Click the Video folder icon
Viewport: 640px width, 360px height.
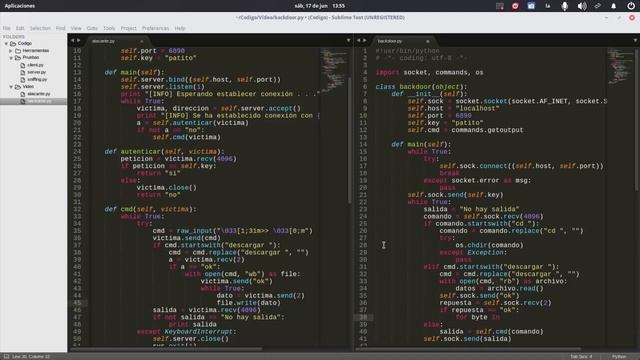18,87
